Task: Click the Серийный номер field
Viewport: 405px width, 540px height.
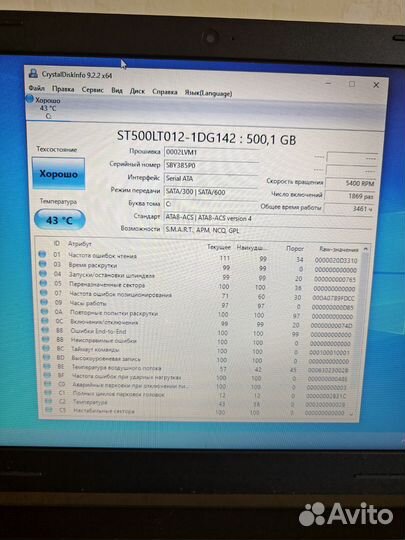Action: (211, 166)
